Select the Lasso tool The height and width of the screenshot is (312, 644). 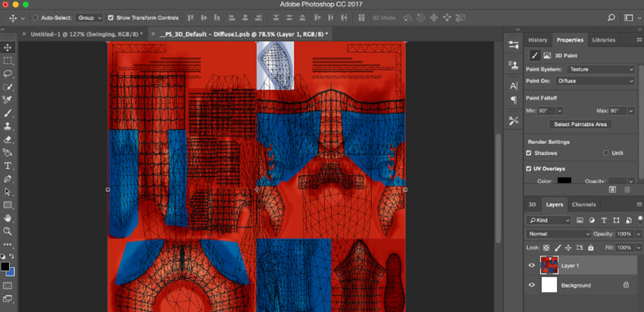[8, 74]
